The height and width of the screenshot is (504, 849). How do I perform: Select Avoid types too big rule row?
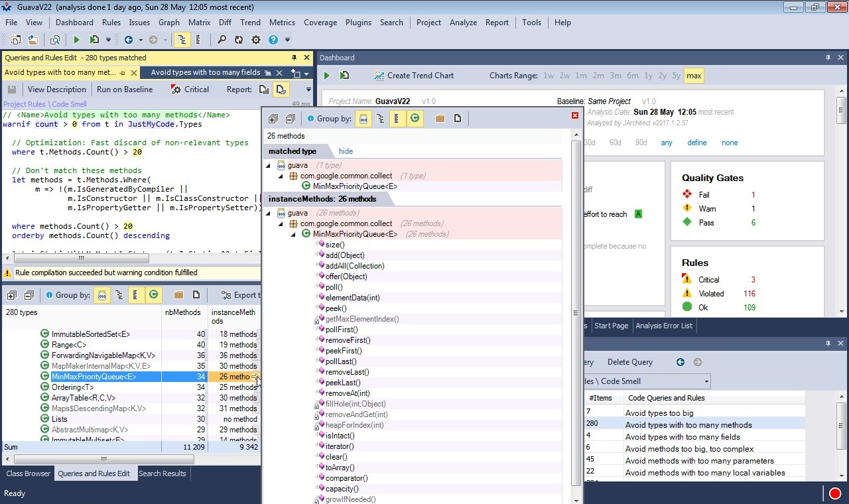693,413
